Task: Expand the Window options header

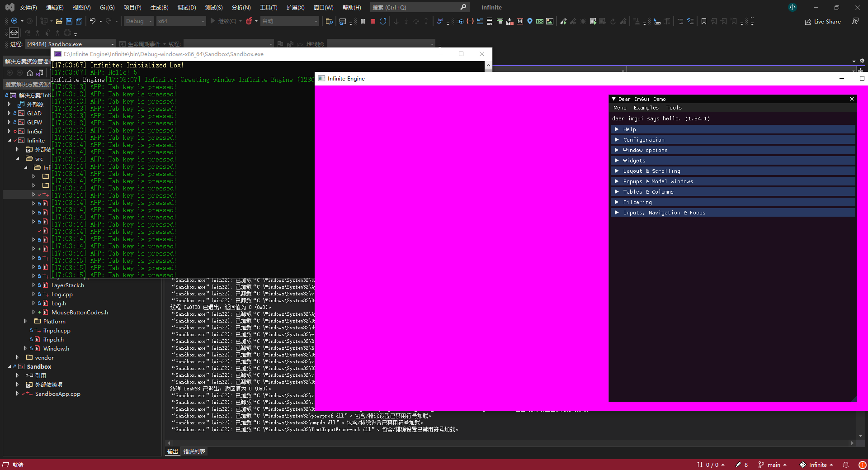Action: 733,150
